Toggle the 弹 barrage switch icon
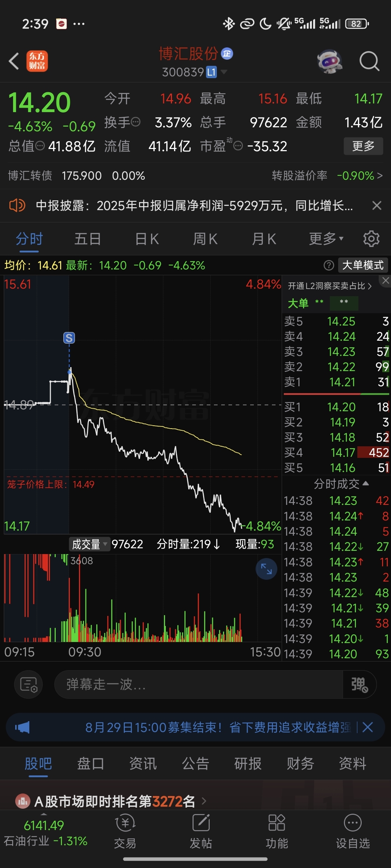The image size is (391, 868). (x=359, y=685)
